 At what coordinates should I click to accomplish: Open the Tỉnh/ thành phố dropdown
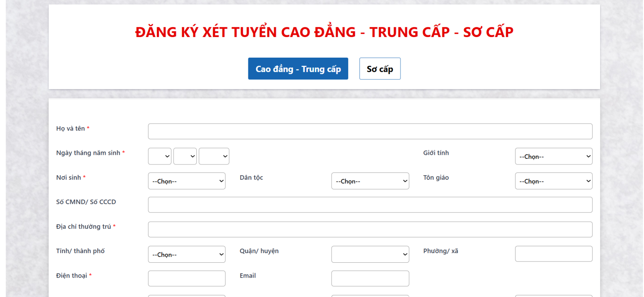pyautogui.click(x=187, y=254)
